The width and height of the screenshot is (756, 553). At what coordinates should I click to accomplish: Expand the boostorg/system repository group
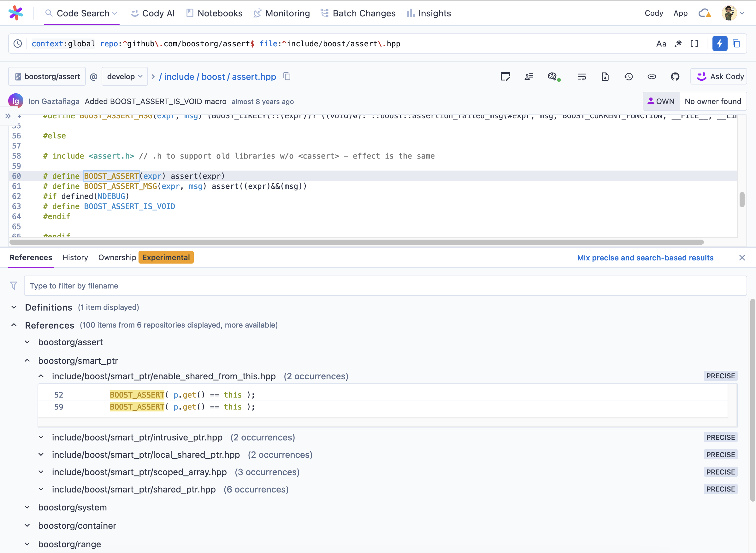pos(27,507)
